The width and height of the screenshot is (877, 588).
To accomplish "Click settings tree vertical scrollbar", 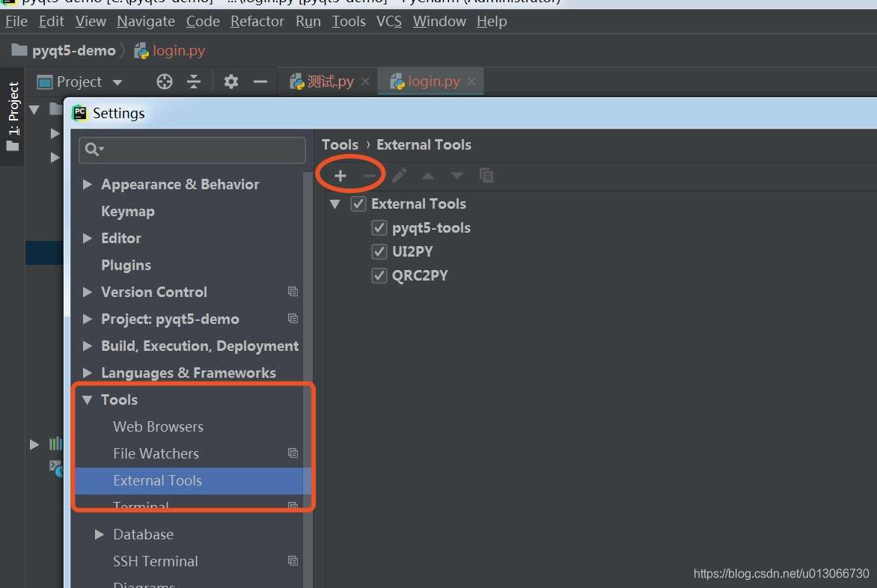I will [308, 380].
